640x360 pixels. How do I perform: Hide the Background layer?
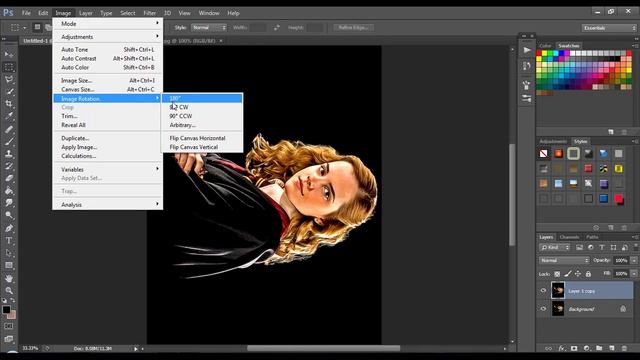click(543, 309)
